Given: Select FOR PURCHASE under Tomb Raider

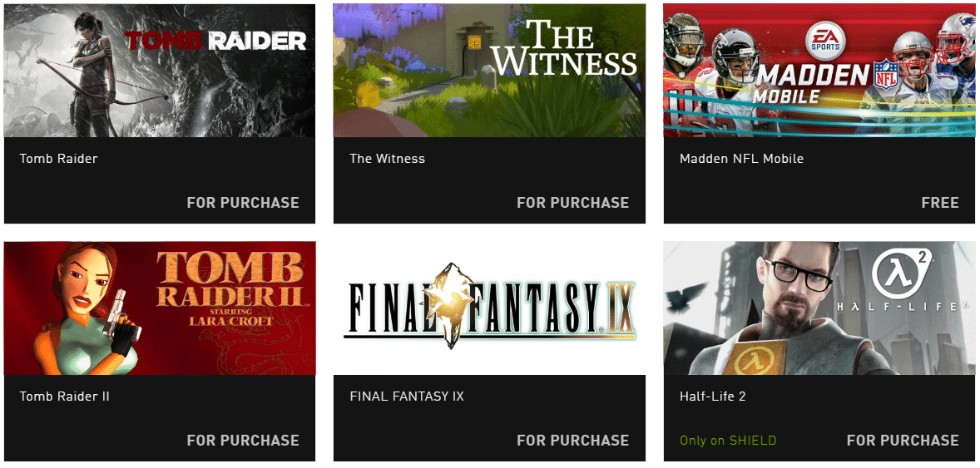Looking at the screenshot, I should point(243,203).
